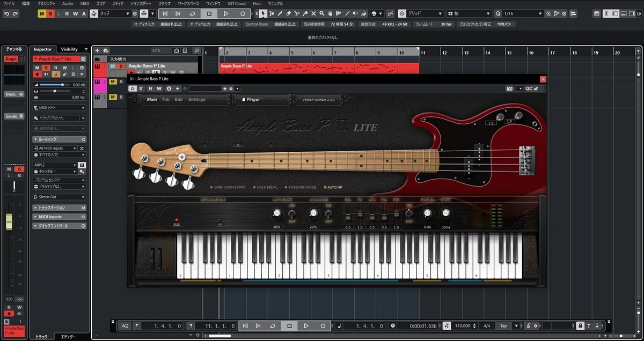Open the 拍 grid type dropdown
The image size is (644, 341).
click(x=469, y=13)
